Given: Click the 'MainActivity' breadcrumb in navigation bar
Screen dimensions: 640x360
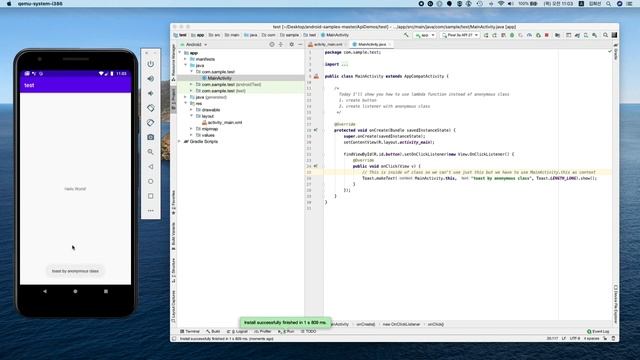Looking at the screenshot, I should (x=335, y=36).
